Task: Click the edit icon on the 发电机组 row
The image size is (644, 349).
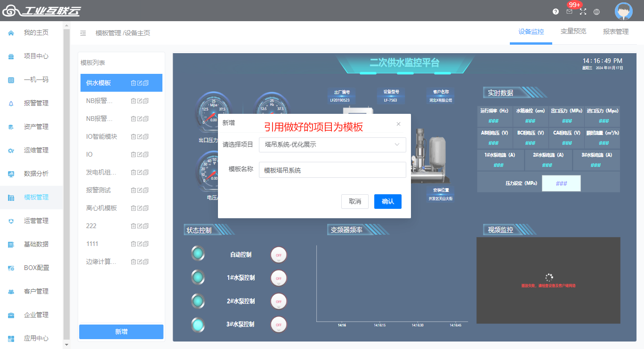Action: tap(139, 172)
